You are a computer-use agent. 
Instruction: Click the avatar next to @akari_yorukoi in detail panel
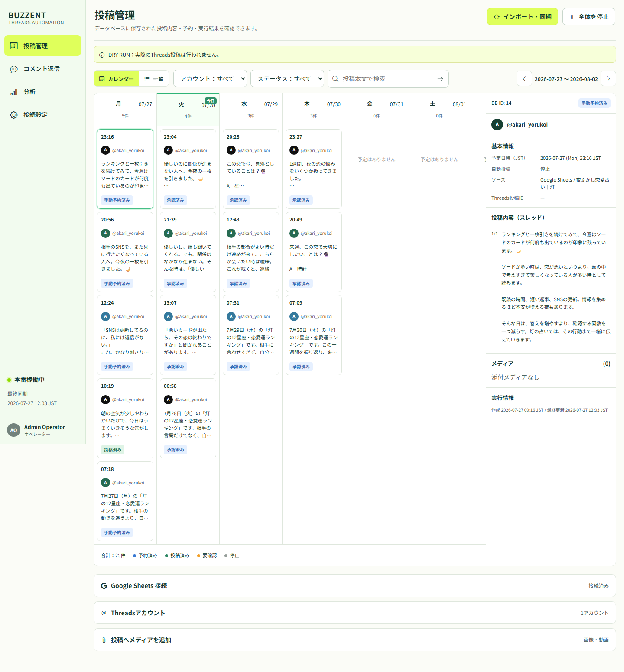coord(497,124)
